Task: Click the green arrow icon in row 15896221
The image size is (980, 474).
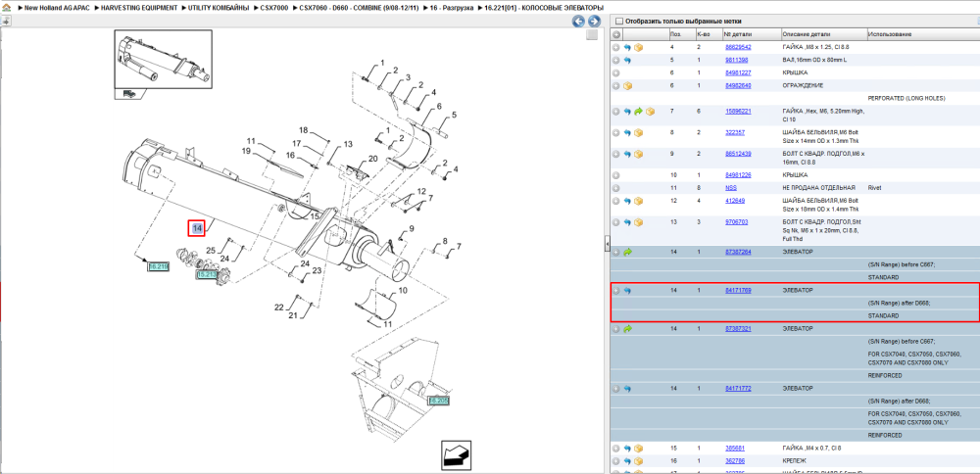Action: point(639,112)
